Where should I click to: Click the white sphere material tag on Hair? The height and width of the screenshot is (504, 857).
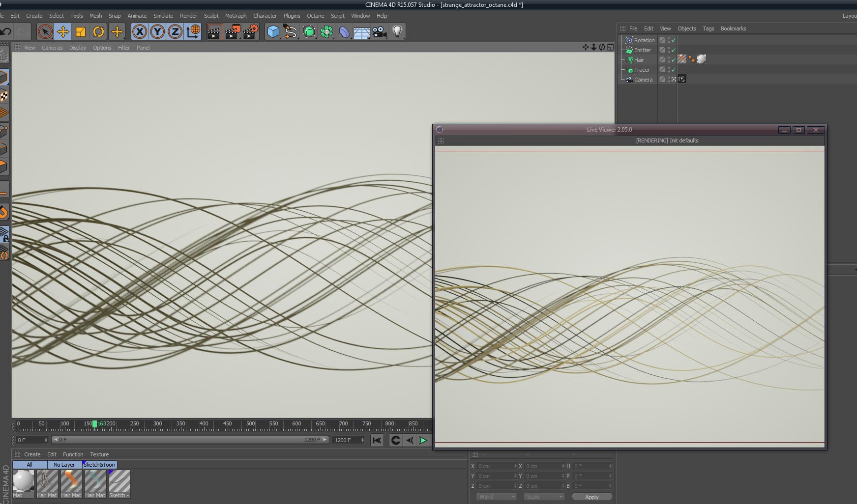point(702,59)
